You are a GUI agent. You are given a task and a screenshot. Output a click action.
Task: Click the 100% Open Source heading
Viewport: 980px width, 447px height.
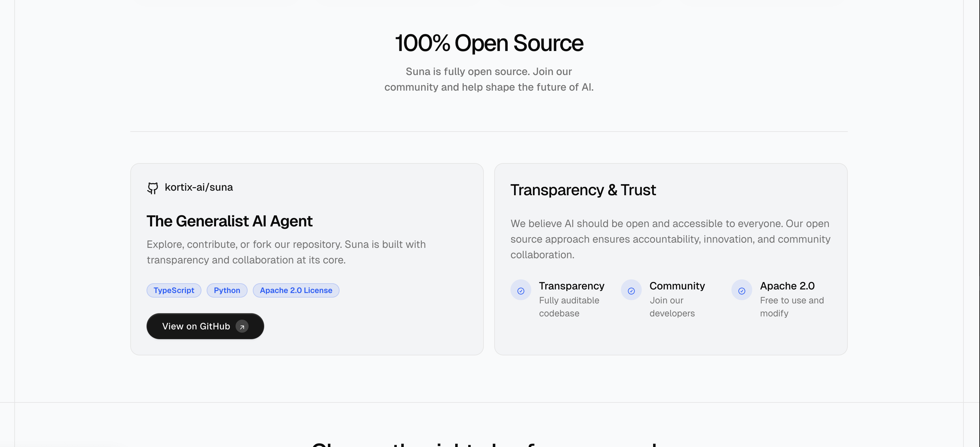coord(489,43)
